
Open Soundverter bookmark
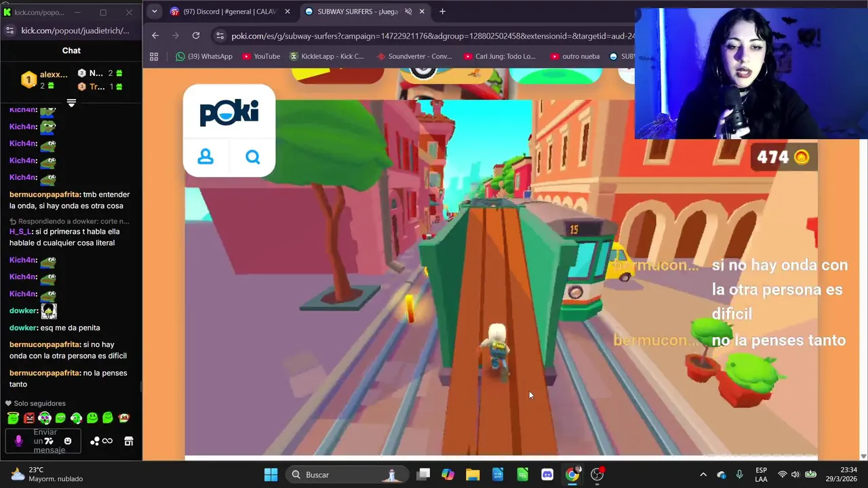(x=414, y=56)
